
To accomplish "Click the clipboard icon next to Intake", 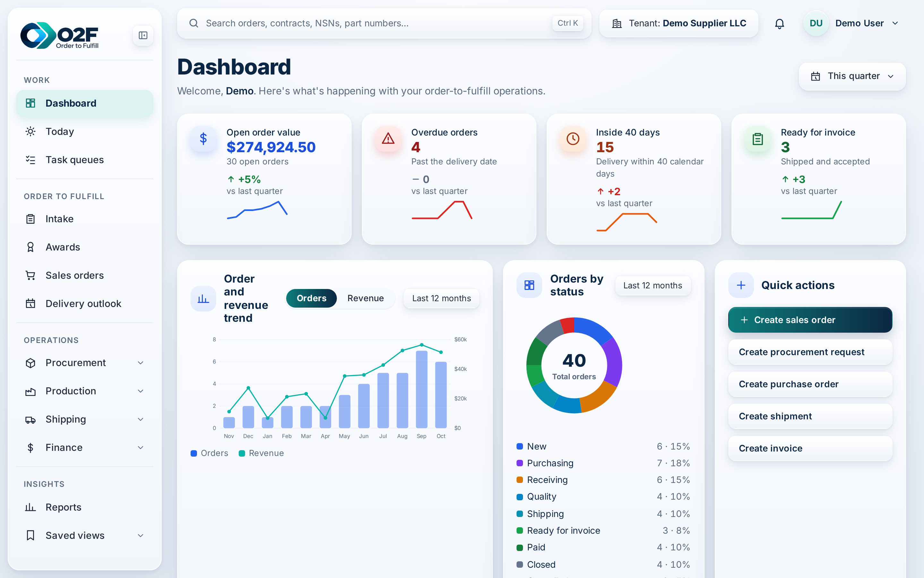I will (x=30, y=219).
